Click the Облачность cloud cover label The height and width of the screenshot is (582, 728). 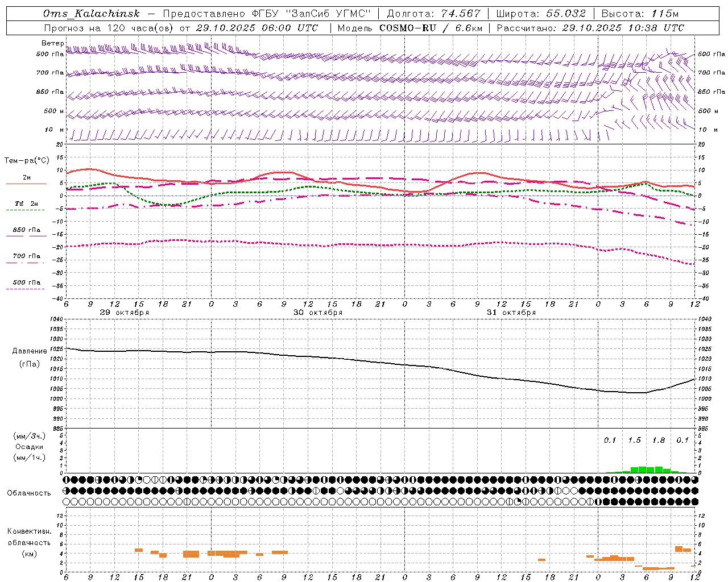[x=29, y=493]
